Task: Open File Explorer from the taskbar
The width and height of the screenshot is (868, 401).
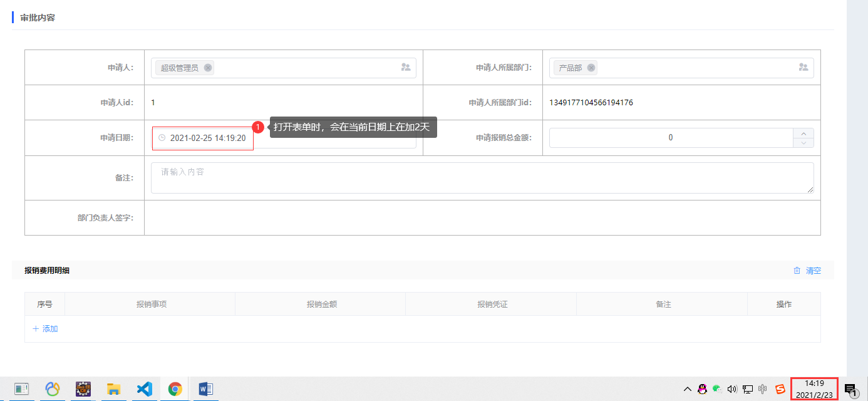Action: pyautogui.click(x=113, y=389)
